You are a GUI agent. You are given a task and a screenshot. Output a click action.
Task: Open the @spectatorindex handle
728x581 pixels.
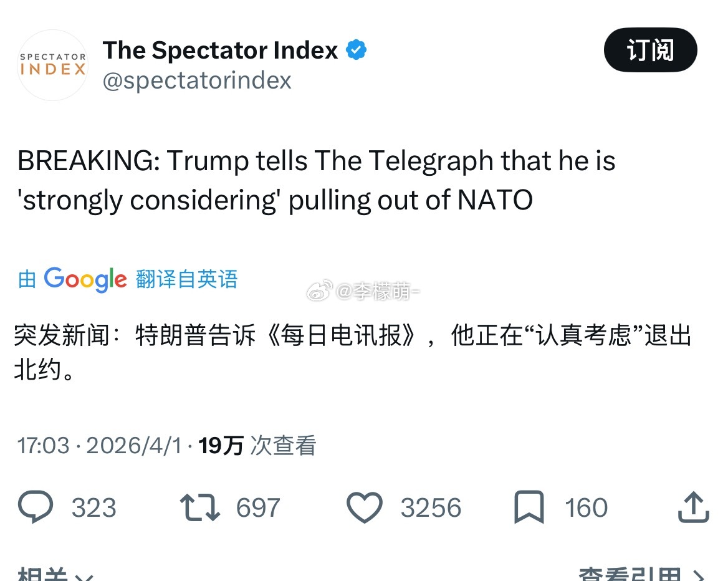coord(198,80)
